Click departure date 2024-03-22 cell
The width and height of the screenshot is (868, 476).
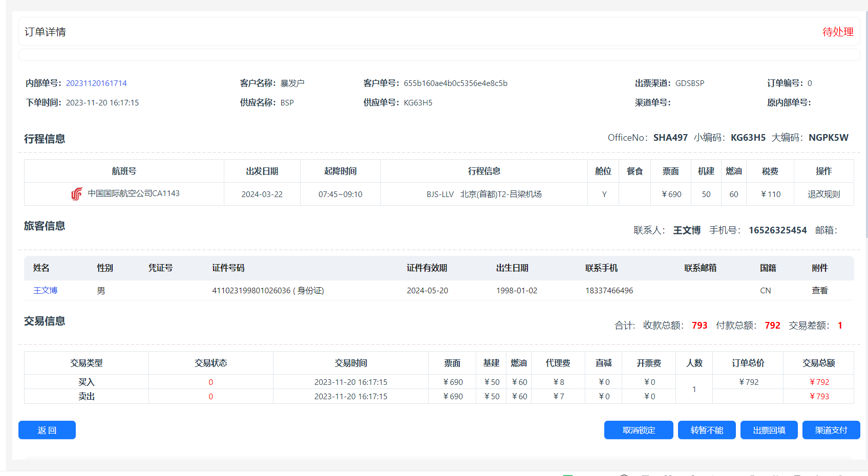click(262, 194)
